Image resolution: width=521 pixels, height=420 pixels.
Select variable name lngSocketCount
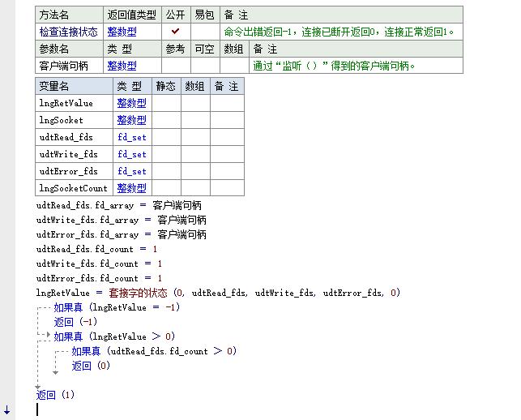tap(73, 188)
